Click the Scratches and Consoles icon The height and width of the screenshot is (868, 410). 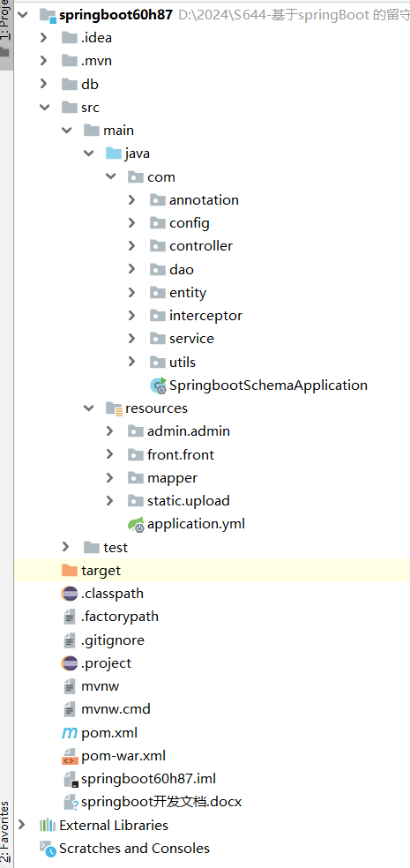pyautogui.click(x=48, y=849)
